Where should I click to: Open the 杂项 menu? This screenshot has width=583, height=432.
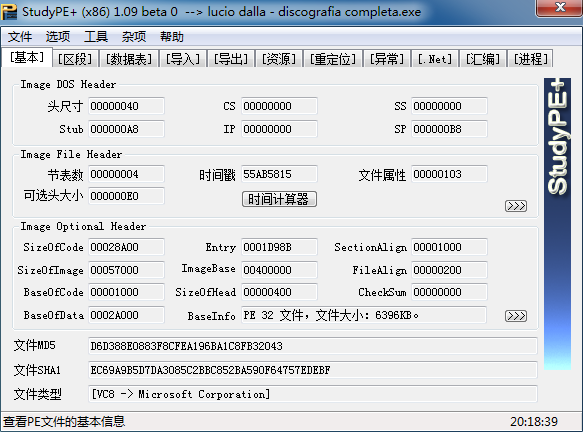(134, 37)
